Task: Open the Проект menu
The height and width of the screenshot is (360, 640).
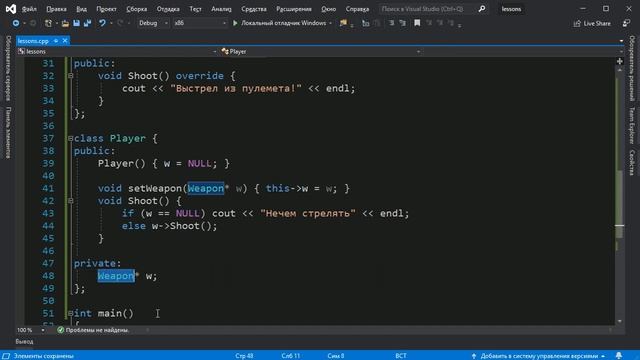Action: point(107,9)
